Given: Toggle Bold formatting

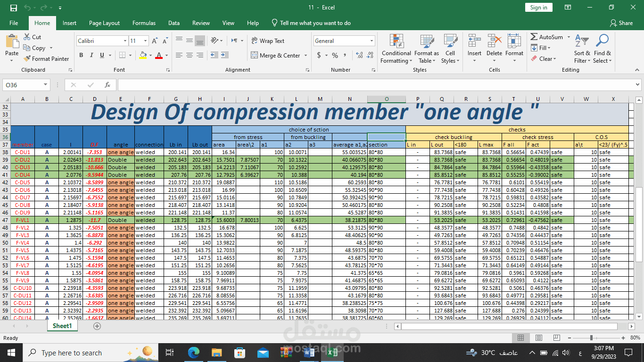Looking at the screenshot, I should pos(81,55).
